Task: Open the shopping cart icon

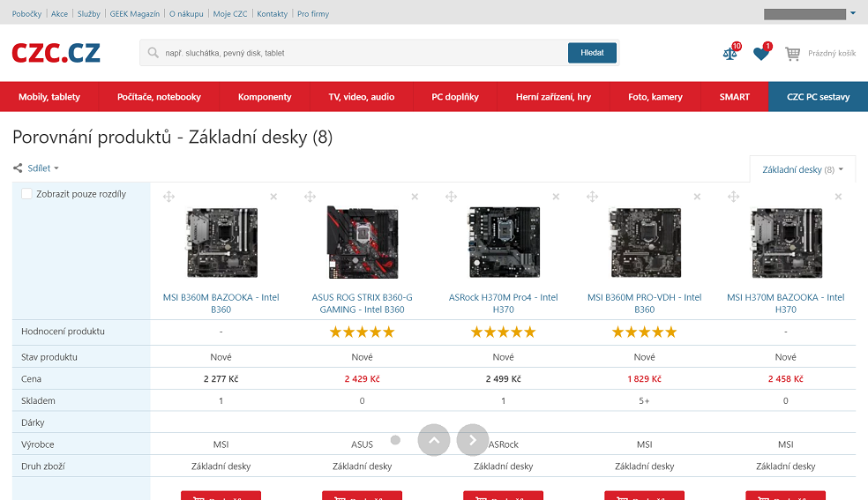Action: pyautogui.click(x=793, y=54)
